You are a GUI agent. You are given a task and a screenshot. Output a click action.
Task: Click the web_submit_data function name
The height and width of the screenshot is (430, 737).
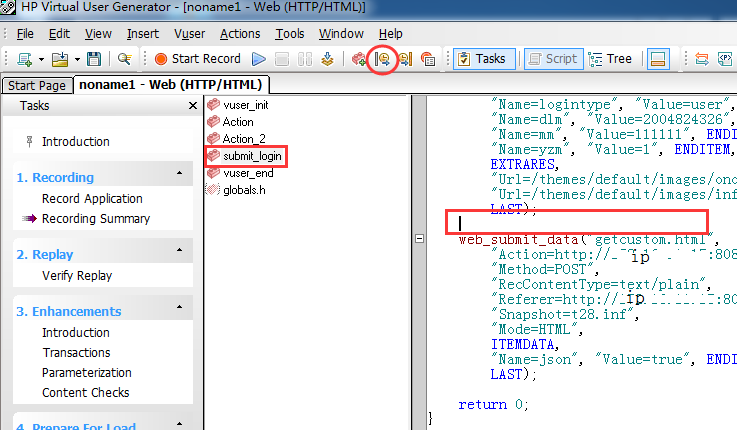click(518, 240)
